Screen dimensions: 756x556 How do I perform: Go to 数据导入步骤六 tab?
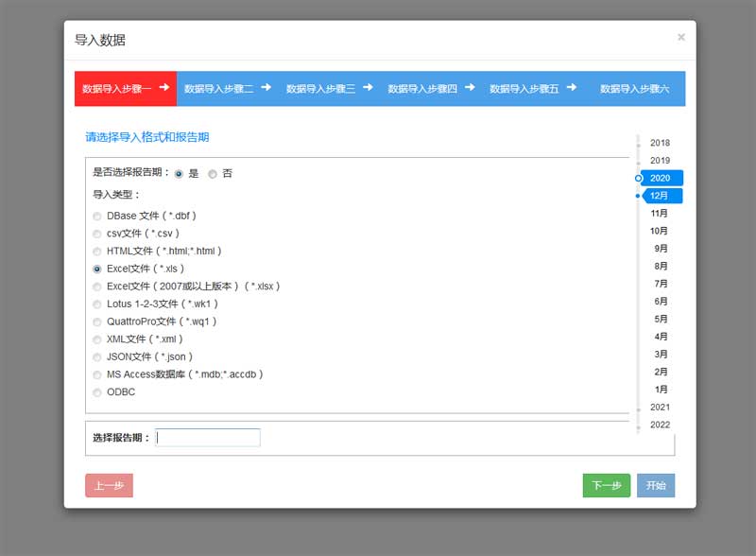pyautogui.click(x=634, y=89)
